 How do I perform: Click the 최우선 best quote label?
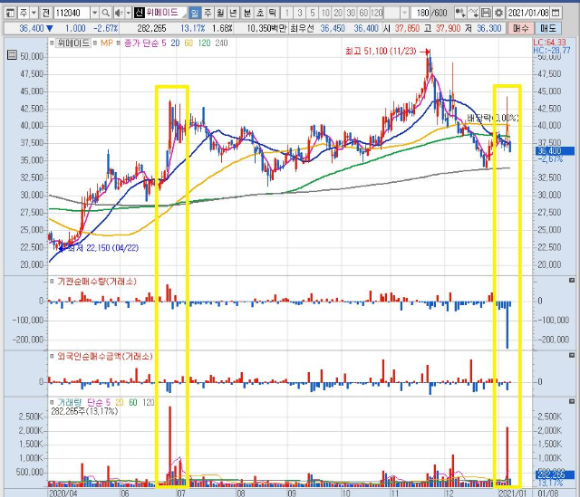click(302, 28)
